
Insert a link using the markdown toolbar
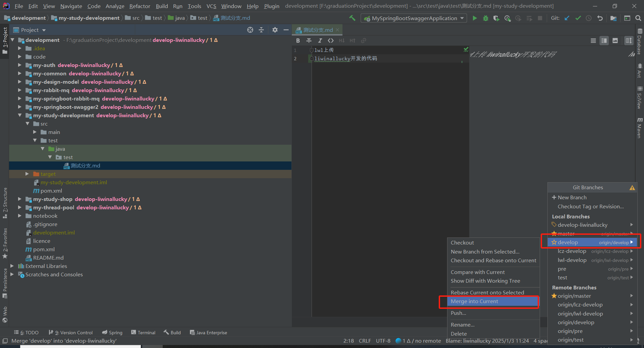pos(364,41)
